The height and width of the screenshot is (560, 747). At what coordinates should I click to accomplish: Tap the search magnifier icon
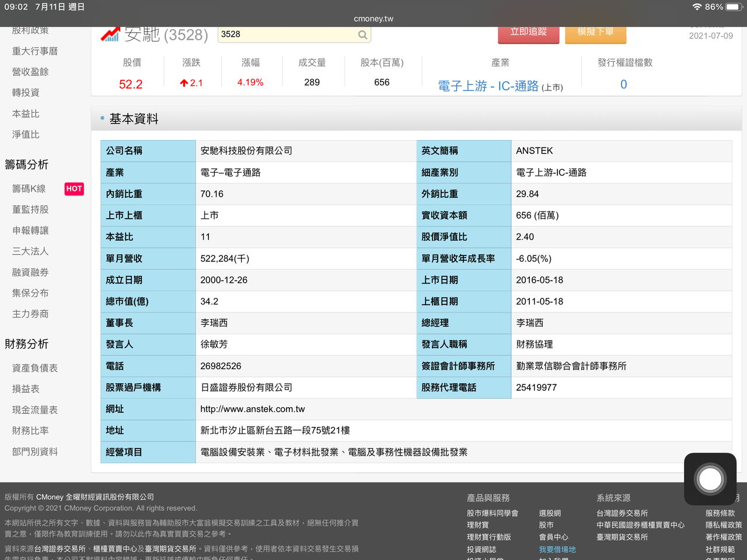[362, 35]
